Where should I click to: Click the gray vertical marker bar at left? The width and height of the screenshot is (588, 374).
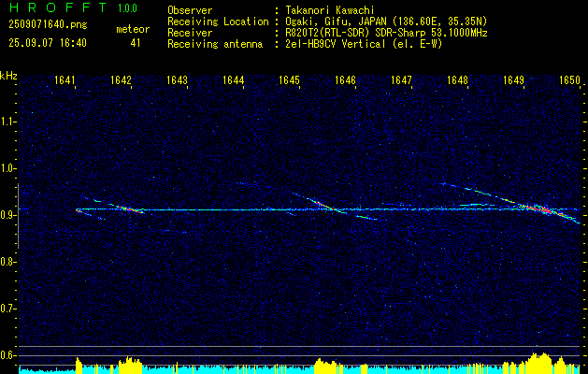click(18, 216)
